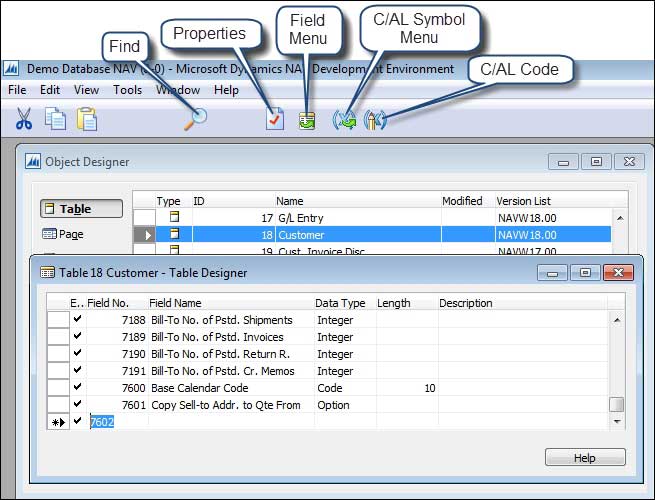The height and width of the screenshot is (500, 655).
Task: Select field name Bill-To No. of Pstd. Cr. Memos
Action: pyautogui.click(x=223, y=371)
